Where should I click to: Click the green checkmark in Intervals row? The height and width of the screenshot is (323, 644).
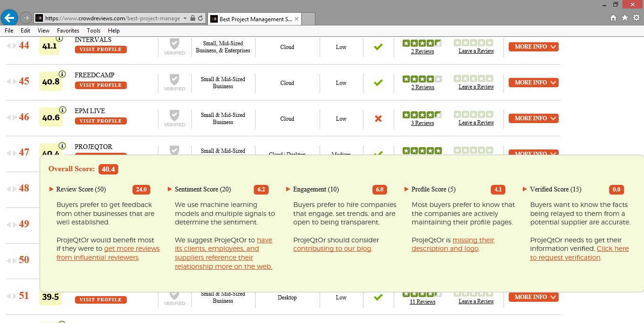tap(378, 47)
